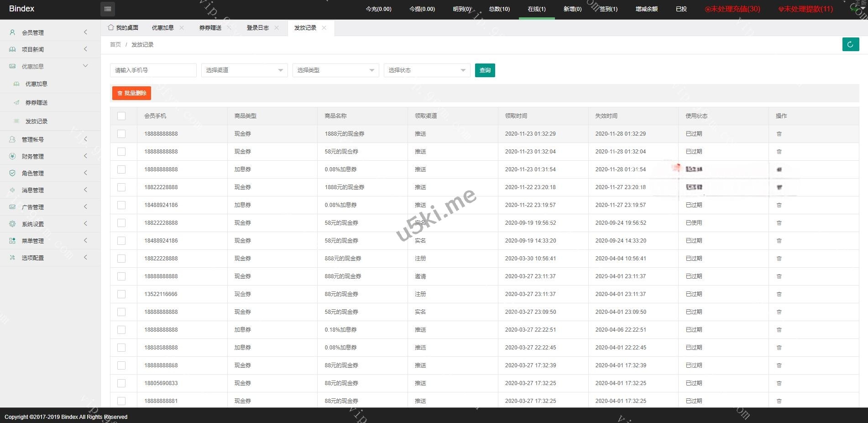This screenshot has height=423, width=868.
Task: Click the 查询 search button
Action: pyautogui.click(x=485, y=70)
